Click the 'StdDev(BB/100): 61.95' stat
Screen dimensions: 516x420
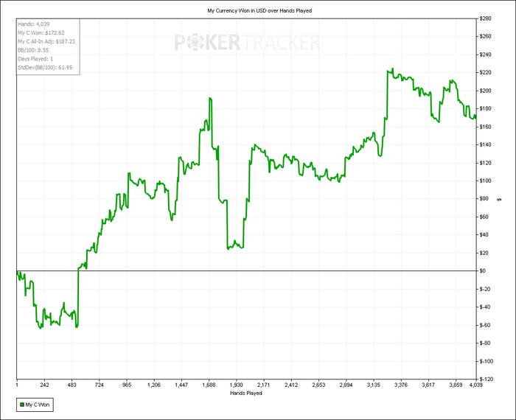45,68
